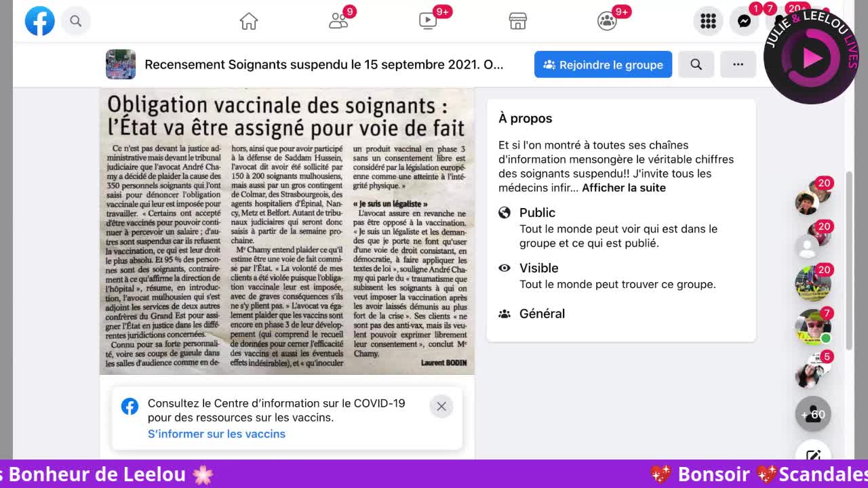Open the group three-dots options menu
Viewport: 868px width, 488px height.
(738, 64)
